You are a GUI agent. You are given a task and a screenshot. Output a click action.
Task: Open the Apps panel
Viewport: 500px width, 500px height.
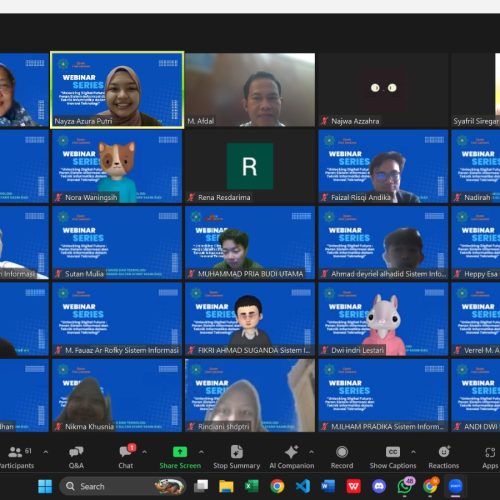[490, 458]
